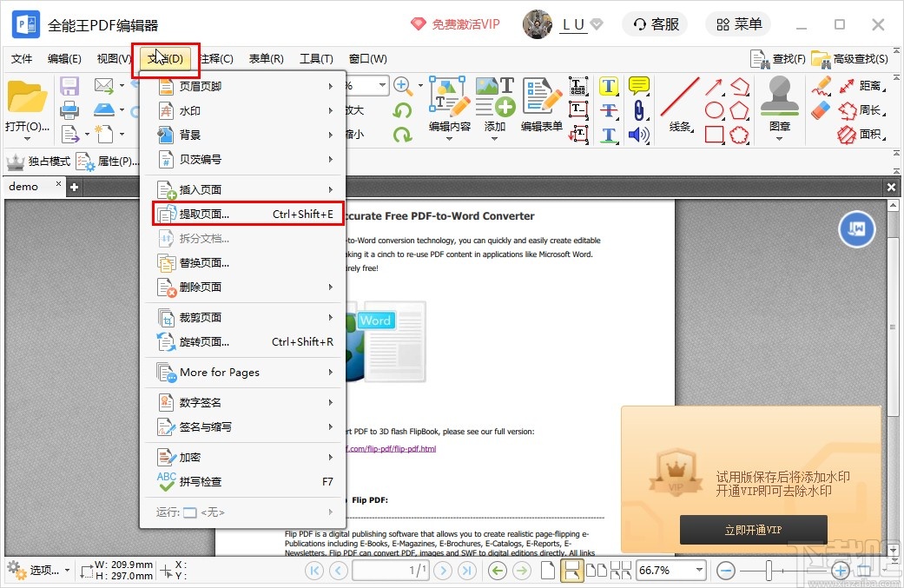The image size is (904, 588).
Task: Add a new tab with plus button
Action: coord(74,187)
